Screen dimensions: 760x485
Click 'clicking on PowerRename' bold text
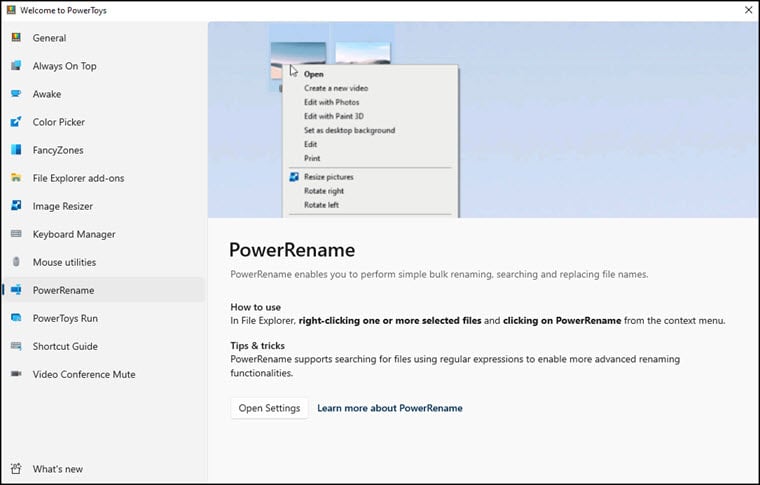click(x=562, y=320)
